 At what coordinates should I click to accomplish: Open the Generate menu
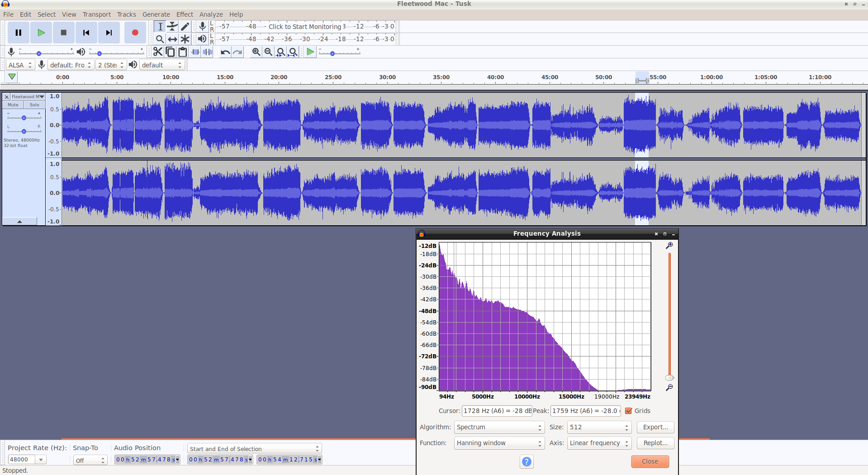pos(156,14)
